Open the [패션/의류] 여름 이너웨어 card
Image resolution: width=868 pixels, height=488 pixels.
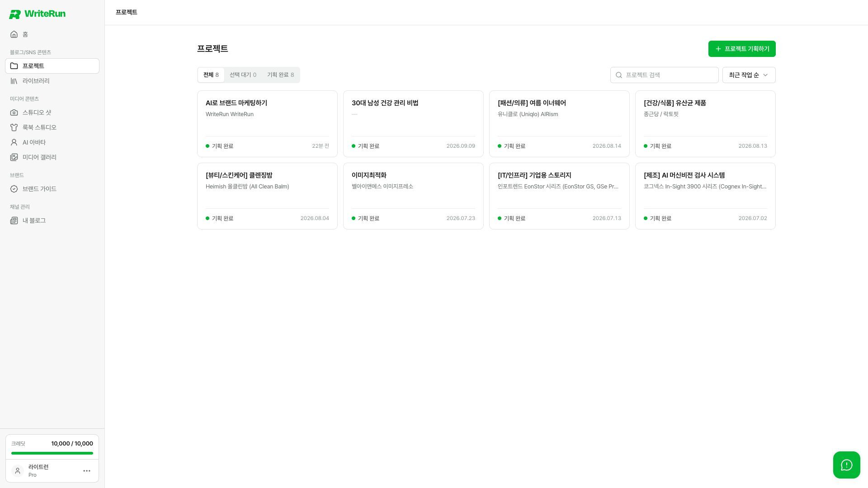coord(559,124)
